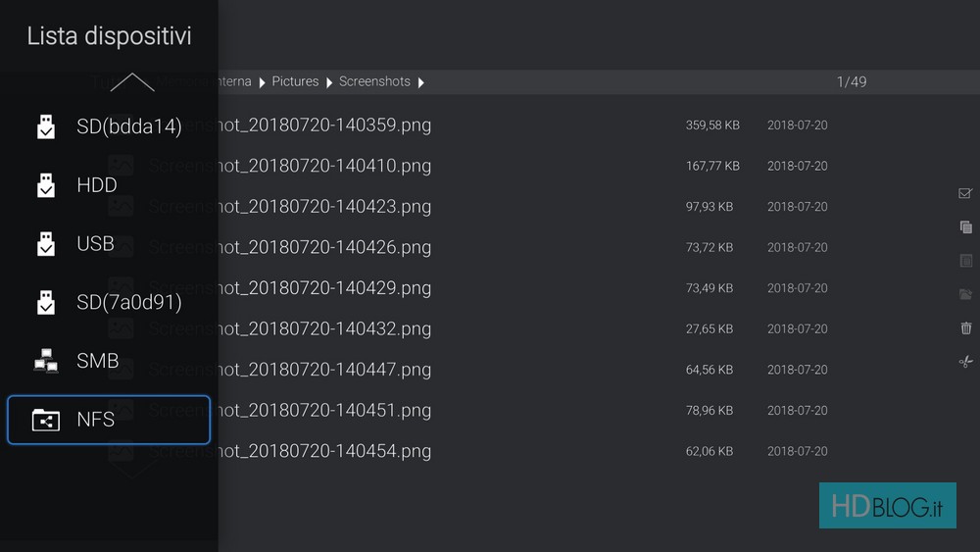Screen dimensions: 980x552
Task: Click the SMB network icon
Action: tap(46, 362)
